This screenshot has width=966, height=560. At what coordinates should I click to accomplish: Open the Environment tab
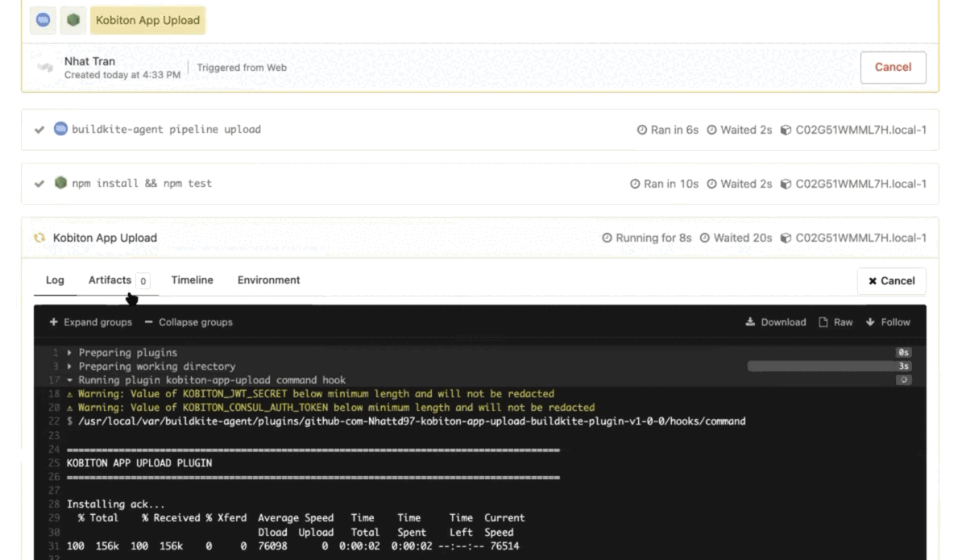267,280
